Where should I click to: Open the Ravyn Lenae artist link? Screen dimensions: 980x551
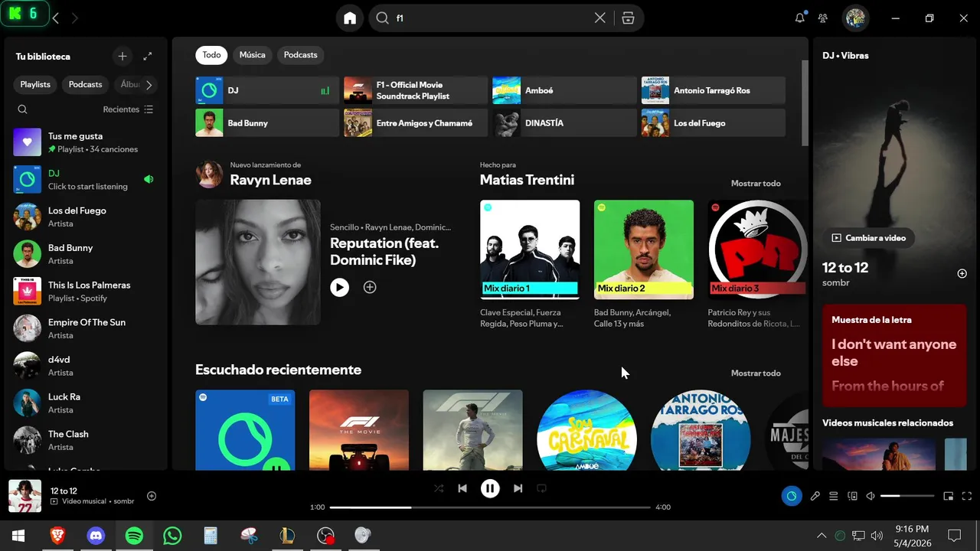click(x=270, y=181)
